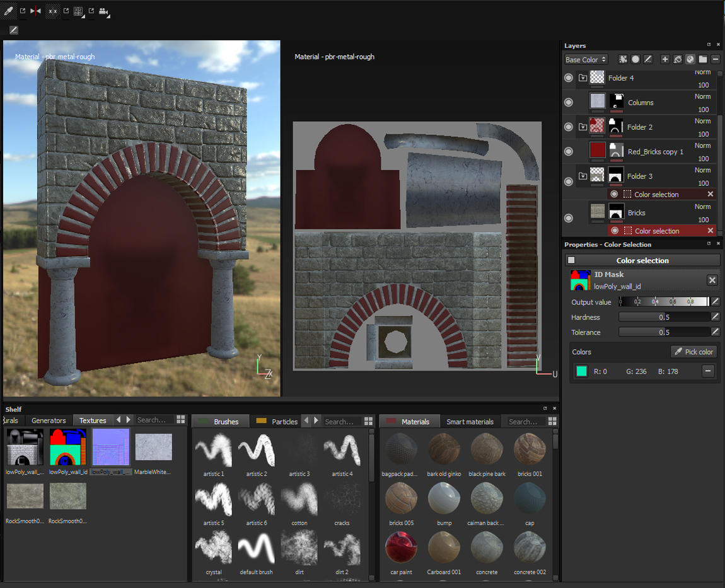Open blend mode Norm of Columns layer
This screenshot has height=588, width=725.
tap(702, 96)
